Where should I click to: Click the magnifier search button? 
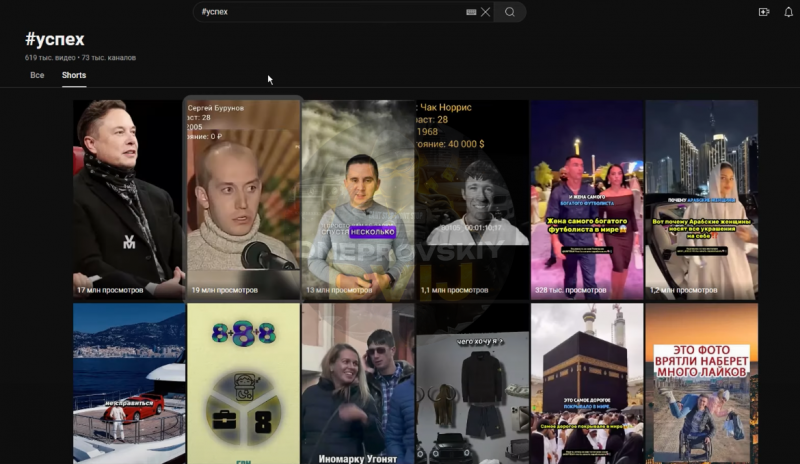pos(510,12)
